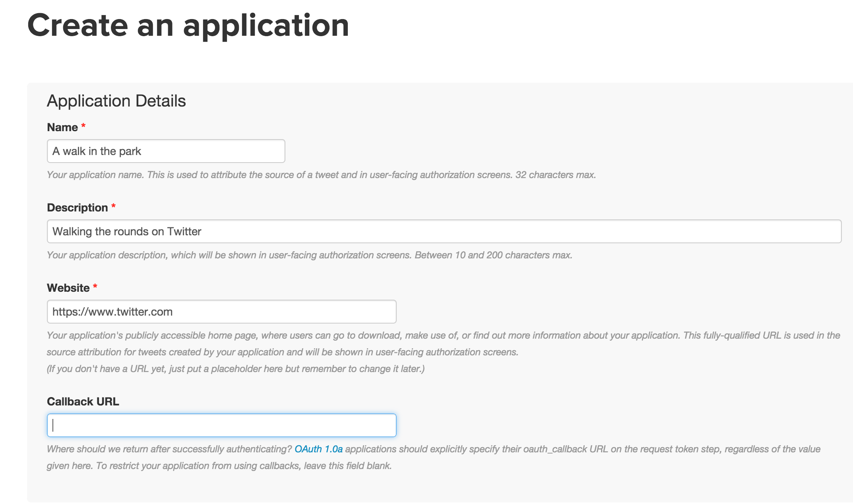The height and width of the screenshot is (504, 853).
Task: Click the 'publicly accessible home page' help line
Action: [x=444, y=335]
